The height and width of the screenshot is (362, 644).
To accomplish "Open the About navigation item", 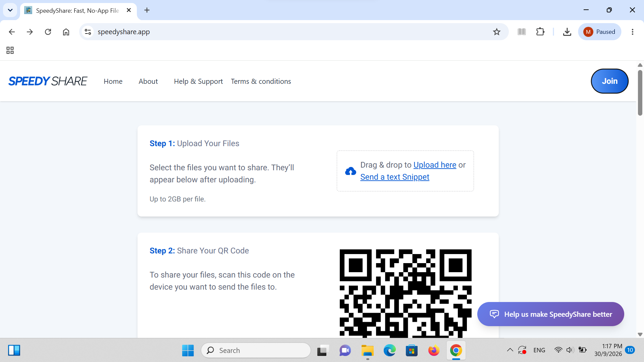I will [x=148, y=81].
